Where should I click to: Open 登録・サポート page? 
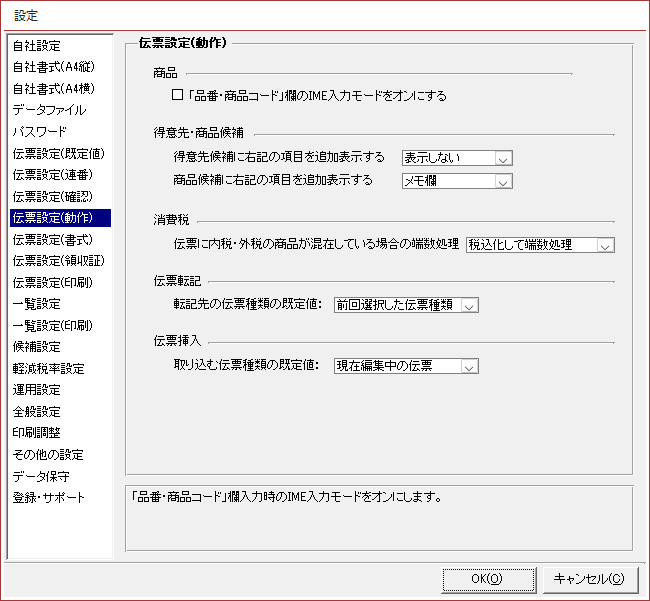coord(49,498)
